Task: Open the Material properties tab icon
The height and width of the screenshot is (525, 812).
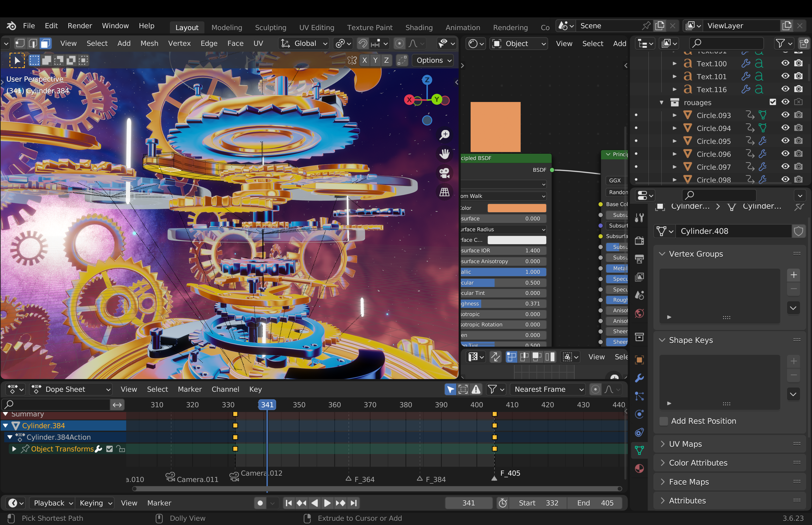Action: [x=639, y=469]
